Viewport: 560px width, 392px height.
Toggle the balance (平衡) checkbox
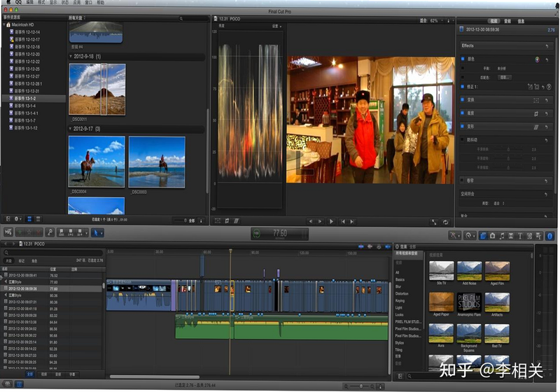463,68
